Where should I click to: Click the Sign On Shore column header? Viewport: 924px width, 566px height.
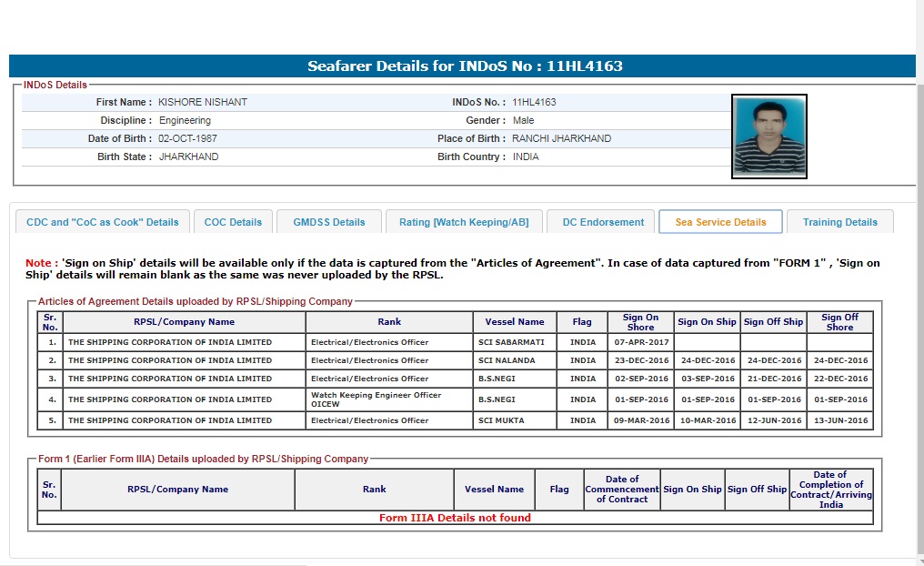(640, 322)
